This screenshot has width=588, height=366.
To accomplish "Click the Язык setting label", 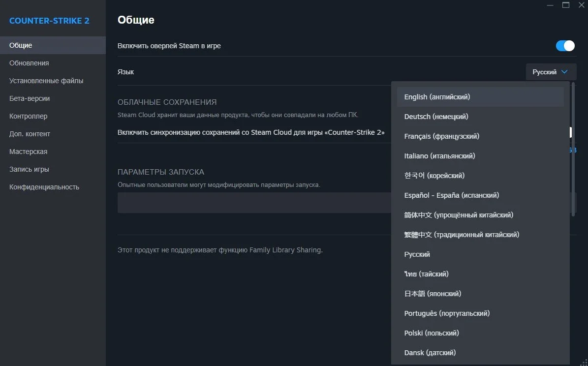I will click(x=125, y=72).
